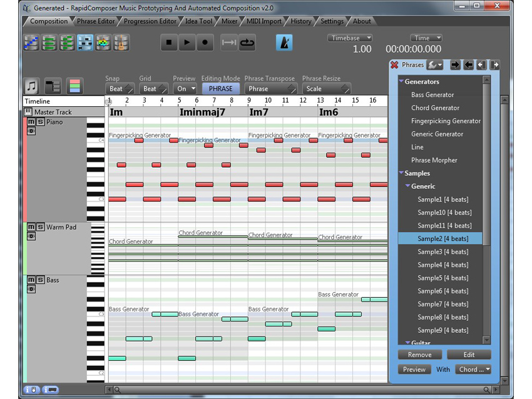Collapse the Samples tree section
532x399 pixels.
(x=401, y=173)
